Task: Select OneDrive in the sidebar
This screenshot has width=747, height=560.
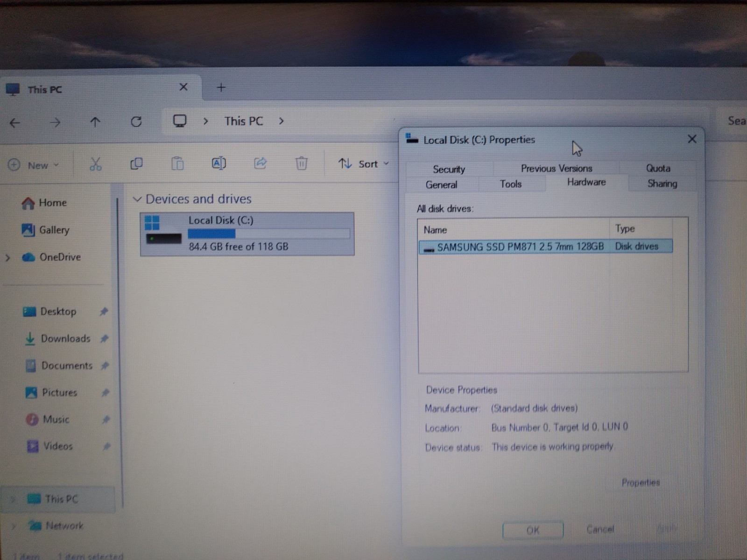Action: pyautogui.click(x=51, y=257)
